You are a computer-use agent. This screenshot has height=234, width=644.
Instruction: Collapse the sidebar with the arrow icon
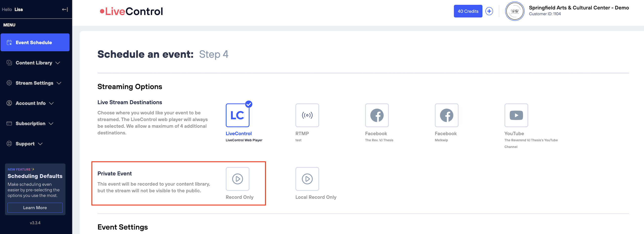65,9
